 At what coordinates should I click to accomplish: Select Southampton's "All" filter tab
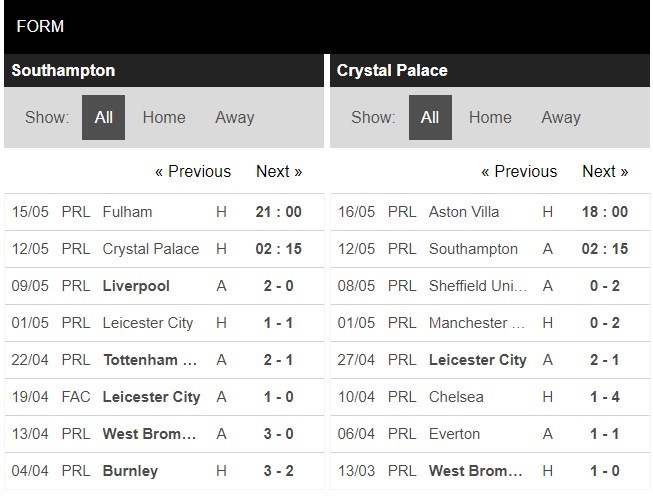tap(103, 117)
